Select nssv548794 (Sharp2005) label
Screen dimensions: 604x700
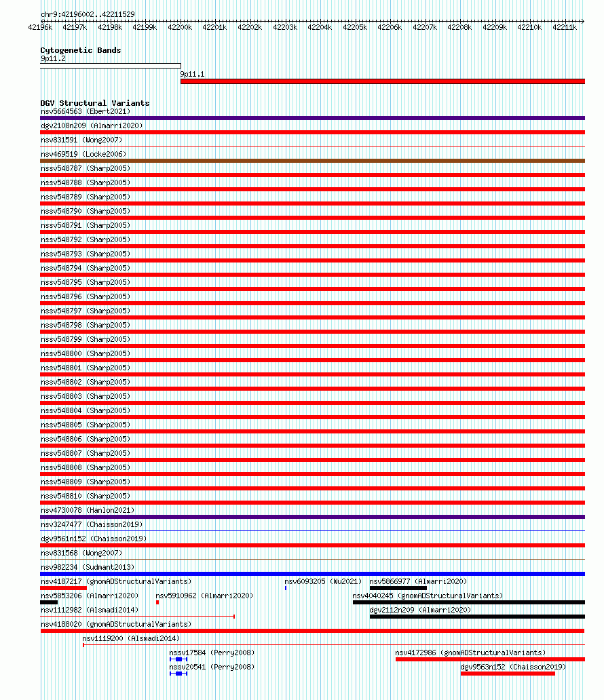click(x=86, y=269)
